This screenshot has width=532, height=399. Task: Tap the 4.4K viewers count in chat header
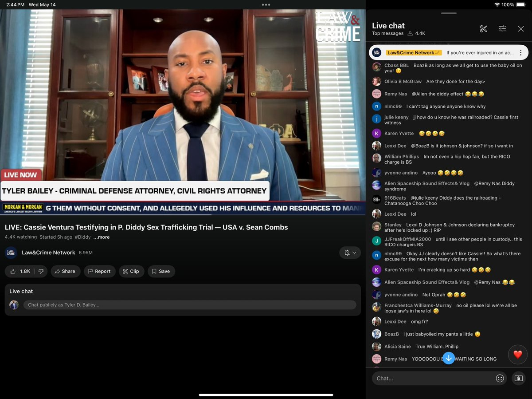point(417,33)
